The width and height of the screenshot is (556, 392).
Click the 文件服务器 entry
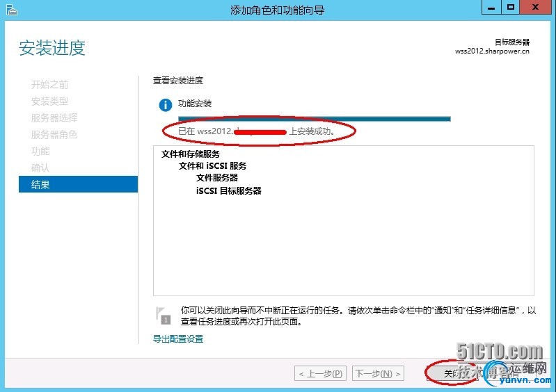(217, 178)
